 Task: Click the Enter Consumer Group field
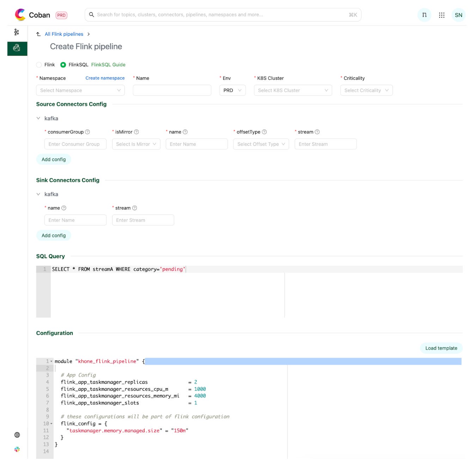coord(75,144)
